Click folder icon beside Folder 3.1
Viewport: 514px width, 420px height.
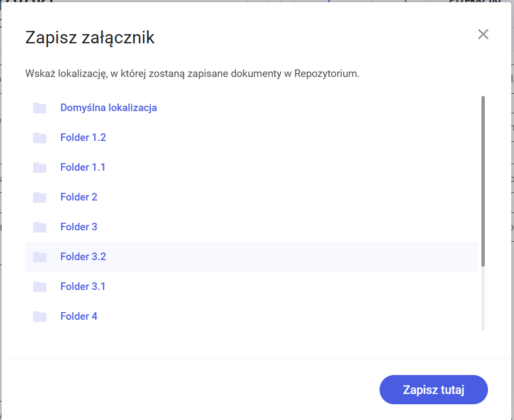(40, 287)
